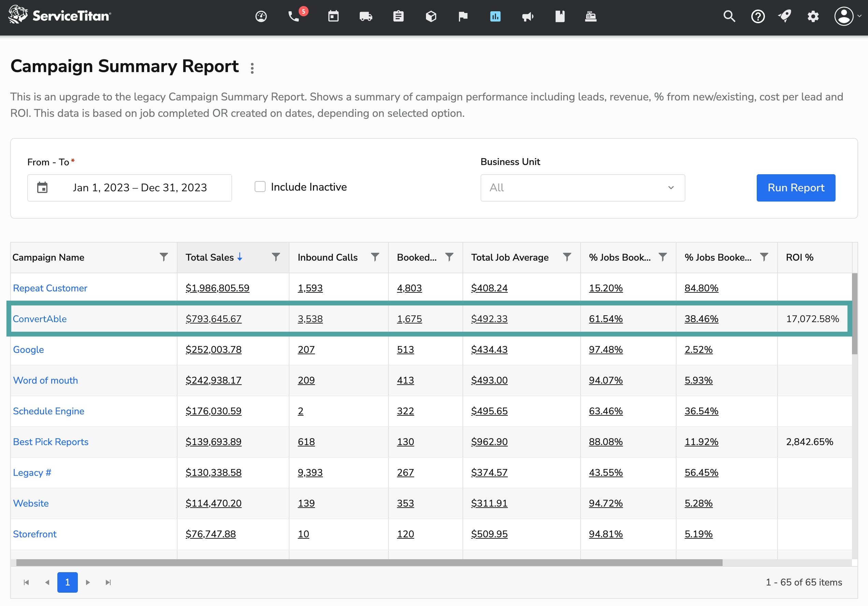The height and width of the screenshot is (606, 868).
Task: Open the user profile avatar menu
Action: 848,16
